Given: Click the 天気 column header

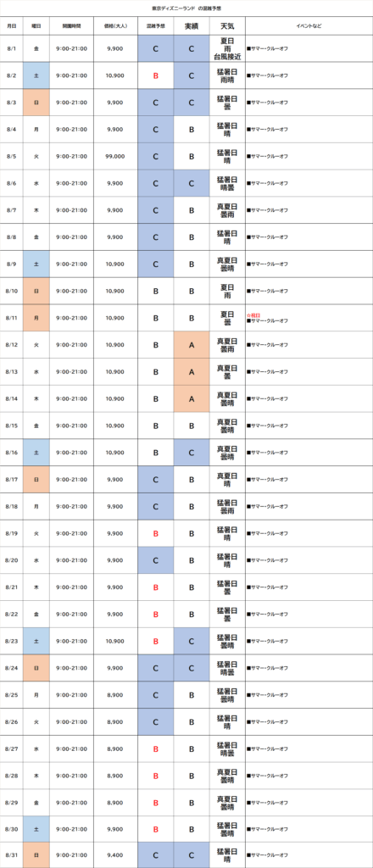Looking at the screenshot, I should click(227, 26).
